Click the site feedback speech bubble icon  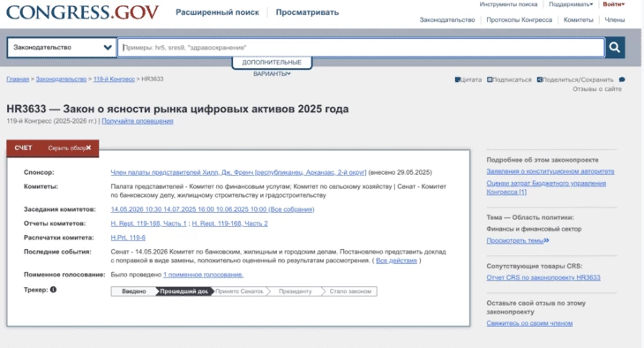click(x=622, y=79)
